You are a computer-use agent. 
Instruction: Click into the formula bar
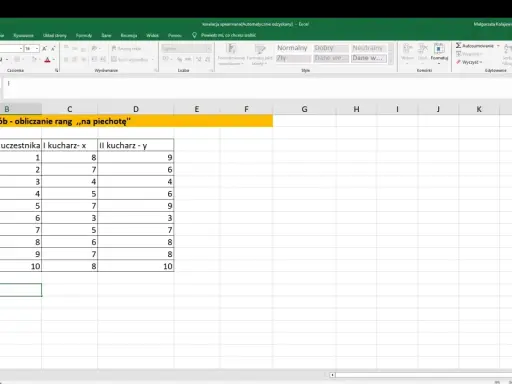pyautogui.click(x=257, y=88)
